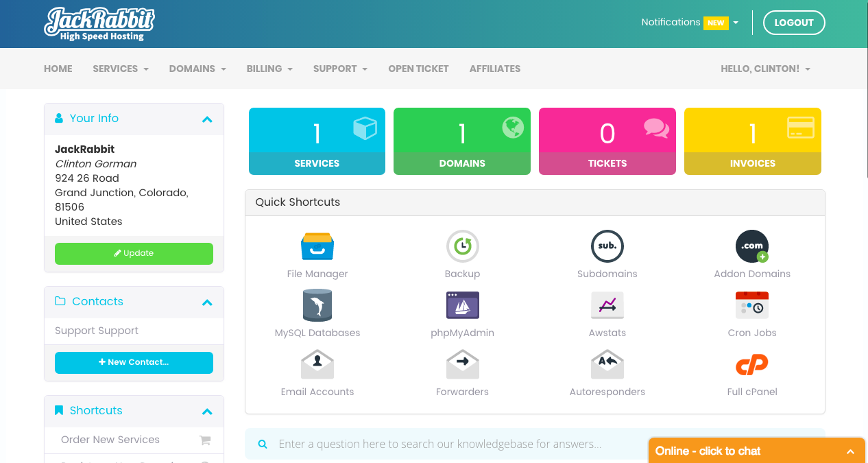
Task: Go to Open Ticket in navigation
Action: pyautogui.click(x=418, y=69)
